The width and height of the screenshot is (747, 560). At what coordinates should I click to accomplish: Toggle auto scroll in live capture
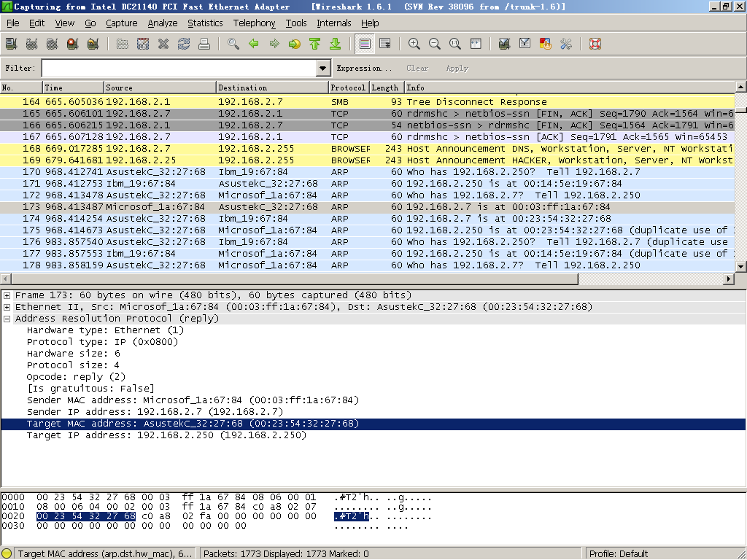point(385,44)
